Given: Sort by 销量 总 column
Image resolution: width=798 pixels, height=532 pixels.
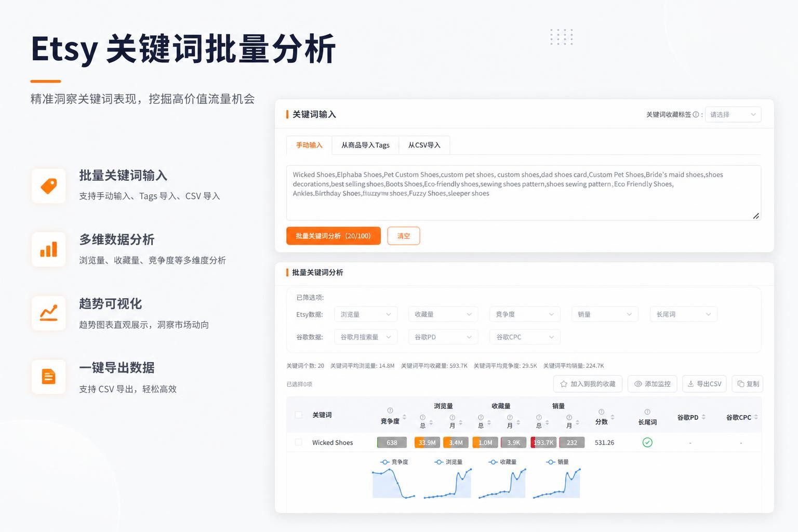Looking at the screenshot, I should point(547,422).
